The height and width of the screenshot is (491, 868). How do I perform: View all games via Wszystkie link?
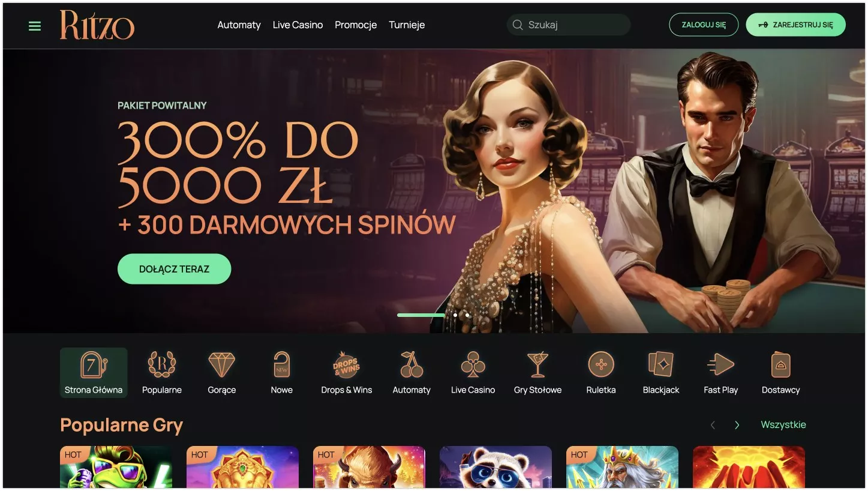tap(783, 424)
